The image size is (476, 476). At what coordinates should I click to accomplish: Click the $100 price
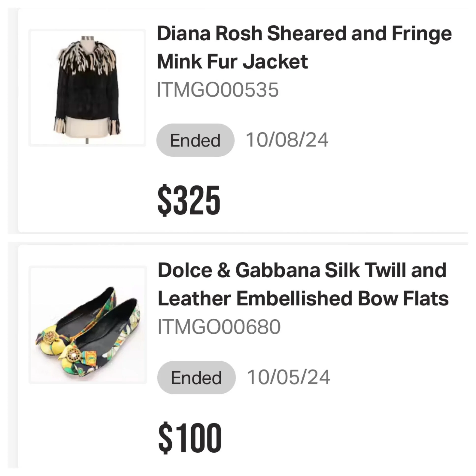[190, 438]
